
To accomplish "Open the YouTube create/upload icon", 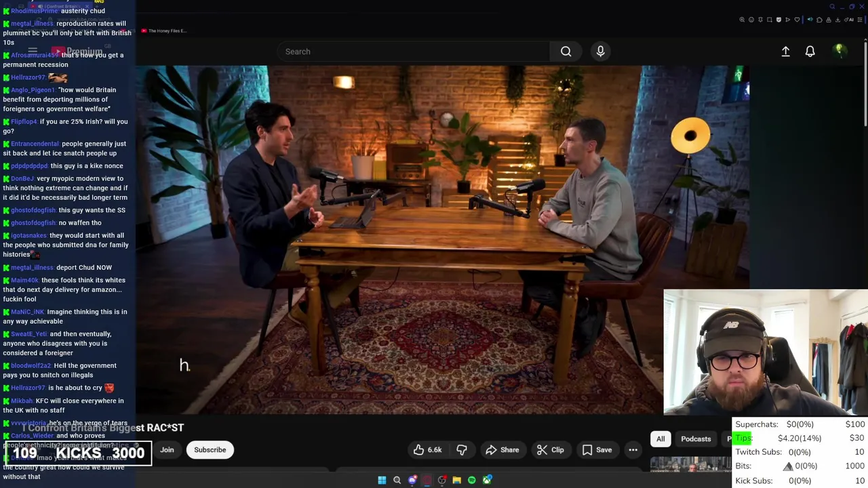I will point(785,52).
